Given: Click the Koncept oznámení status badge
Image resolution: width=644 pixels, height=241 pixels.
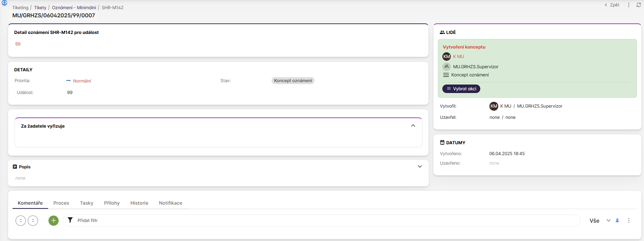Looking at the screenshot, I should pyautogui.click(x=293, y=81).
